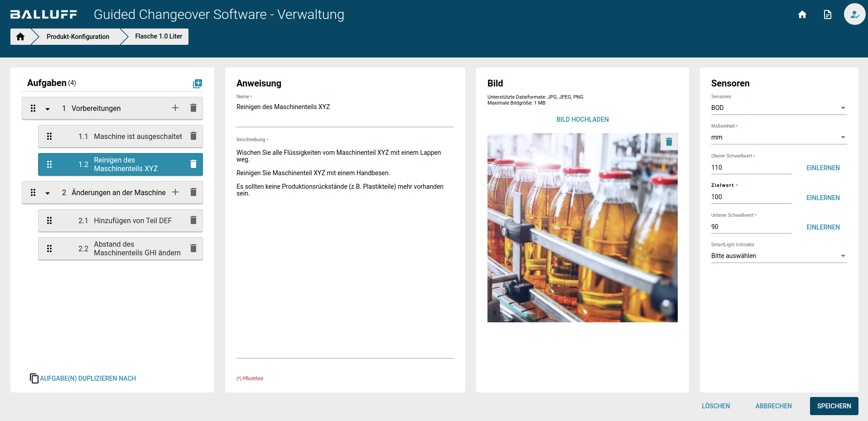This screenshot has height=421, width=868.
Task: Go to home via top-right house icon
Action: click(x=802, y=14)
